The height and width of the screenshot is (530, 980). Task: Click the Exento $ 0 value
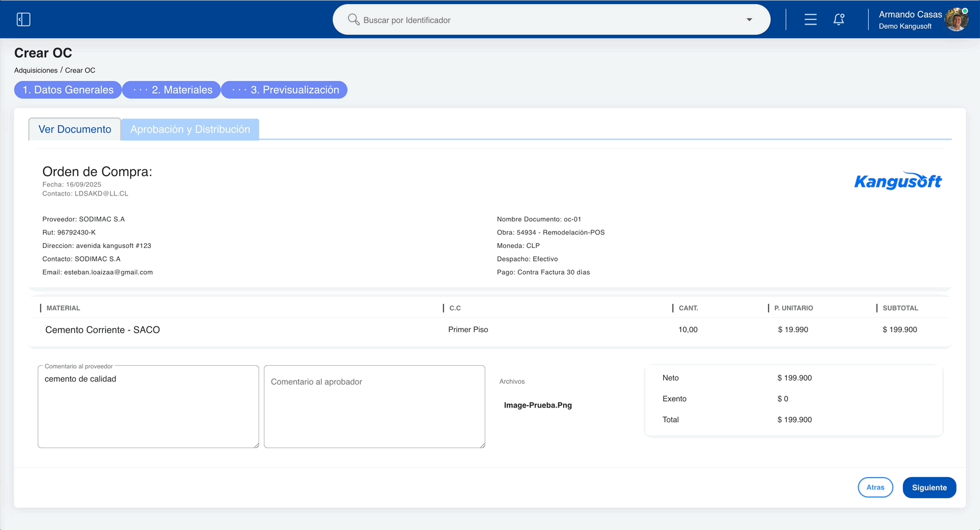tap(783, 399)
